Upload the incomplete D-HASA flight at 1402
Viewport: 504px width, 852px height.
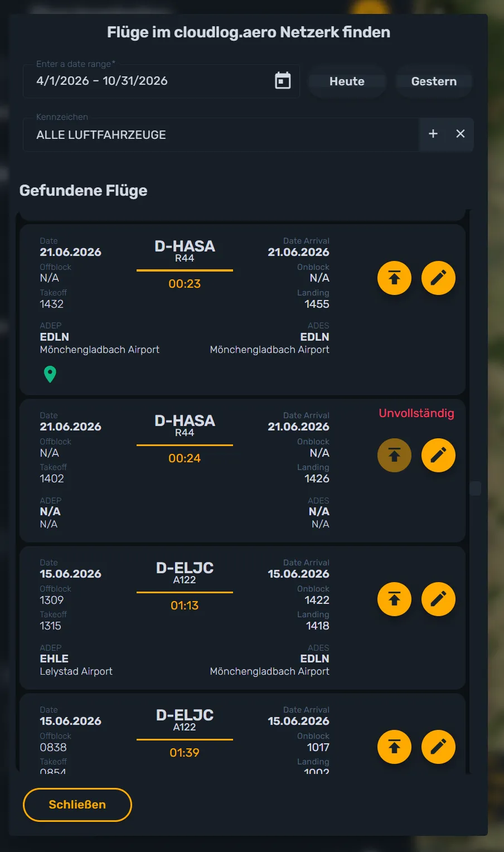click(394, 455)
